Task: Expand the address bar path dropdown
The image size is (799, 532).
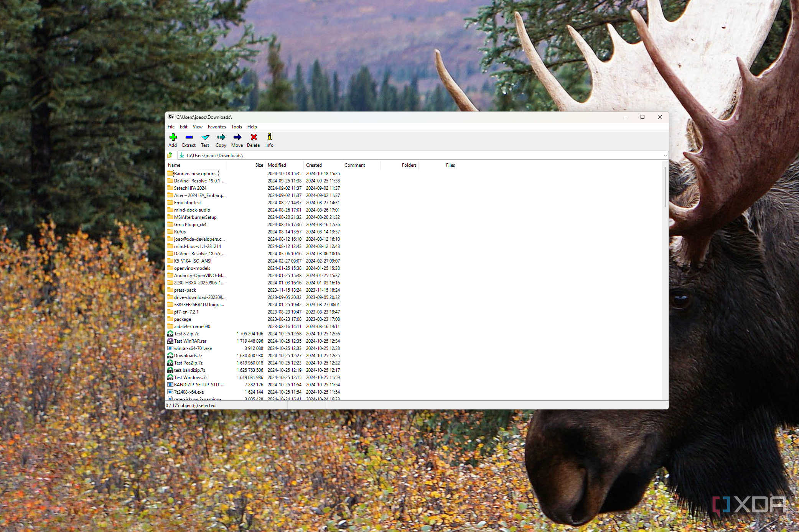Action: pos(665,155)
